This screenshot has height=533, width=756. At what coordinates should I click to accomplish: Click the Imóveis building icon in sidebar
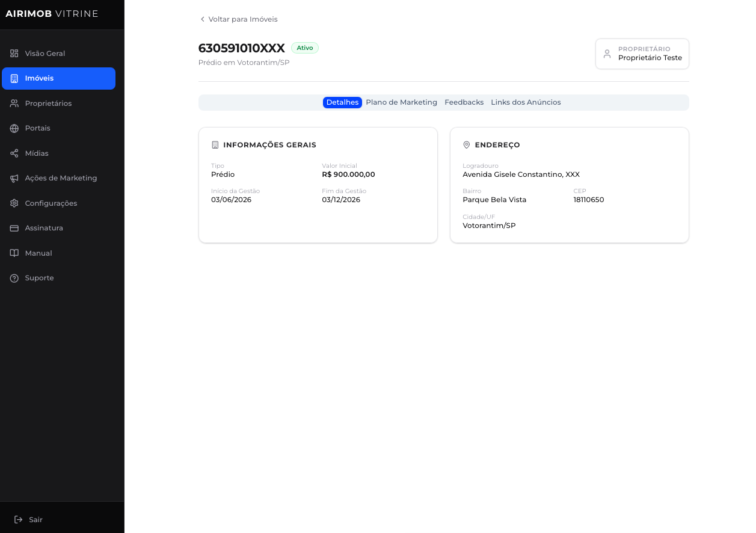click(x=14, y=78)
